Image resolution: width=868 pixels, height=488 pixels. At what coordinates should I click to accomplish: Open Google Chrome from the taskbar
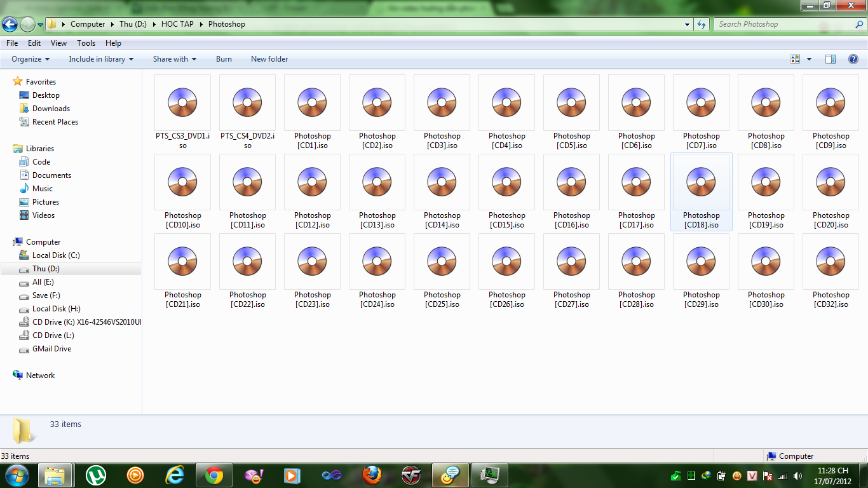(x=214, y=475)
